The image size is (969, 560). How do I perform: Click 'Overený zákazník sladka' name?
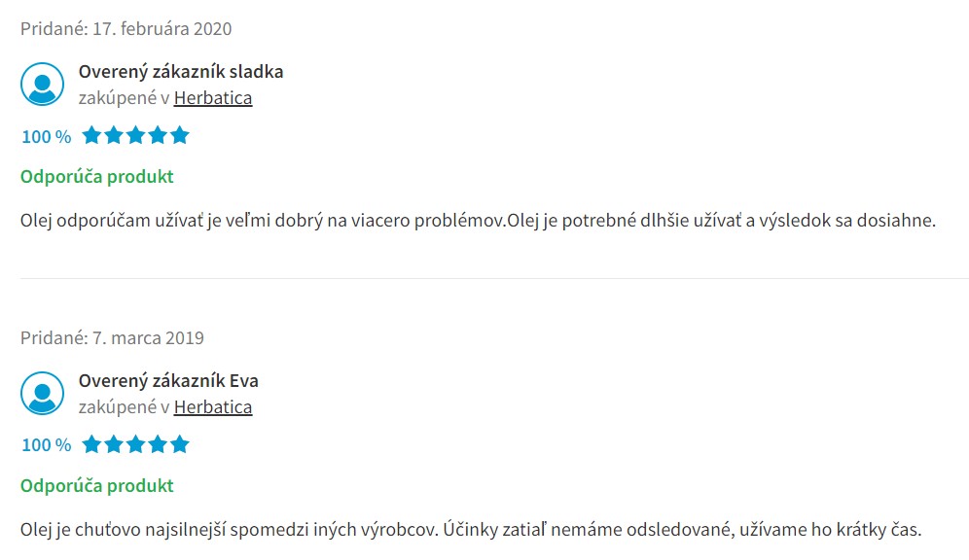coord(180,72)
